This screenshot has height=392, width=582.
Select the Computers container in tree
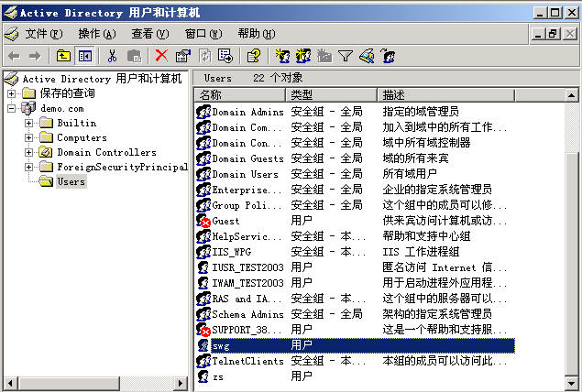(x=82, y=137)
